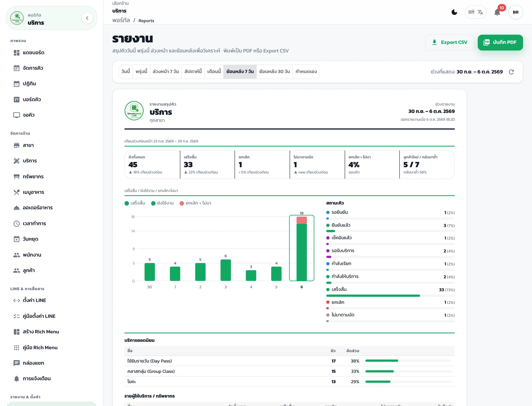Screen dimensions: 532x406
Task: Toggle the เสร็จสิ้น legend item in chart
Action: point(135,203)
